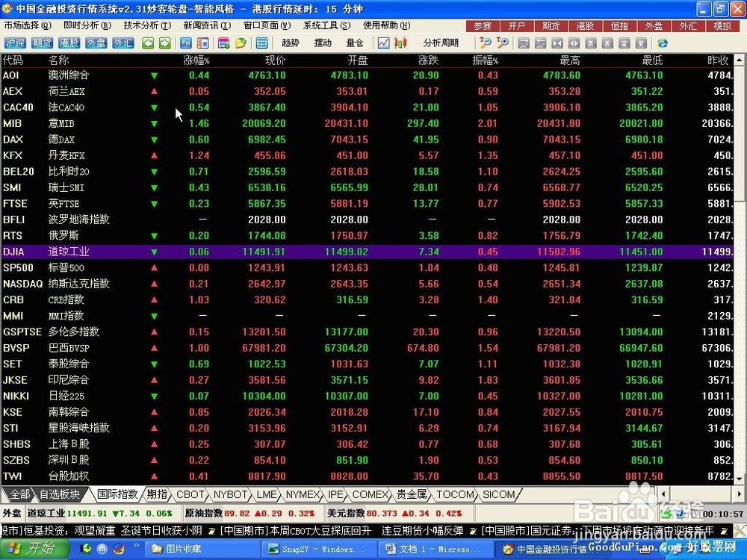Click the 趋势 toolbar button
The height and width of the screenshot is (560, 747).
290,43
